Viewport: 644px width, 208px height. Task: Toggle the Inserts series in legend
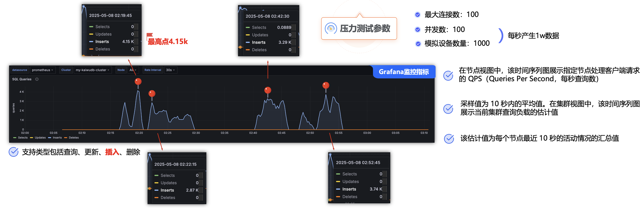coord(57,138)
